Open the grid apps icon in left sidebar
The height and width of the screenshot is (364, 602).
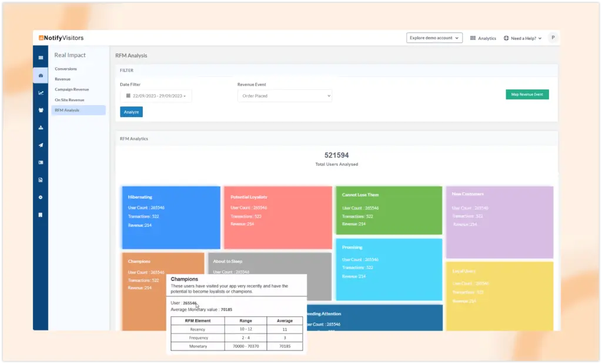click(41, 58)
